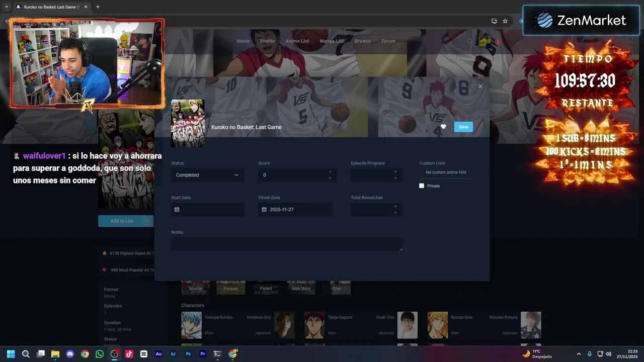
Task: Decrease Total Rewatches with down arrow
Action: click(395, 213)
